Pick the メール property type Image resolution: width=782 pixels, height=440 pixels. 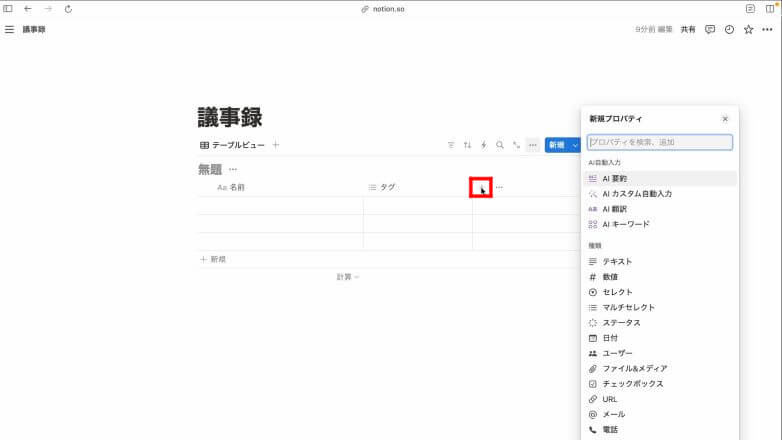coord(659,415)
